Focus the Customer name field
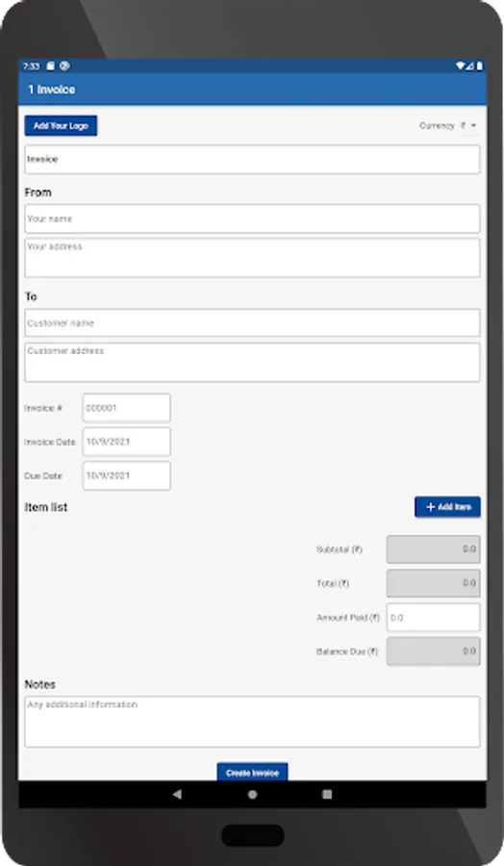The height and width of the screenshot is (866, 504). coord(252,322)
